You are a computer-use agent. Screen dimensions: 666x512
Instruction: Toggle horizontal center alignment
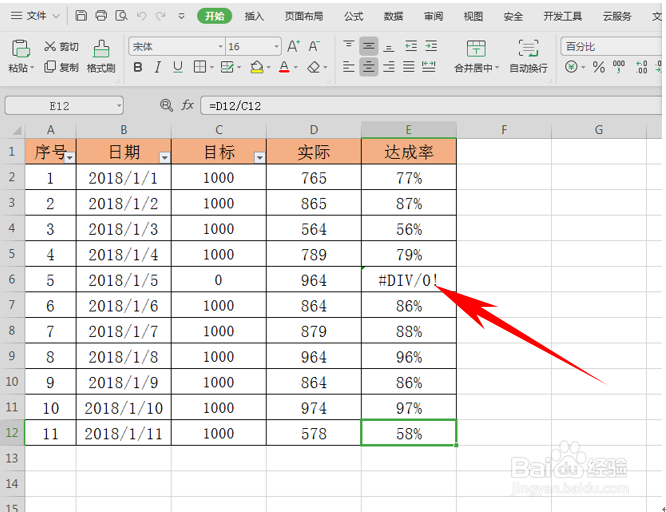click(x=369, y=67)
